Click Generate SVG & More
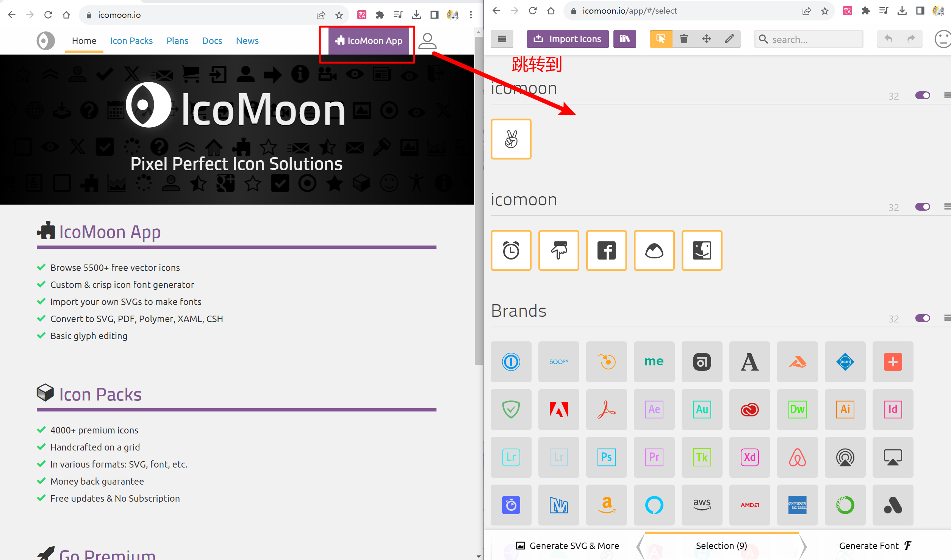Viewport: 951px width, 560px height. [568, 546]
